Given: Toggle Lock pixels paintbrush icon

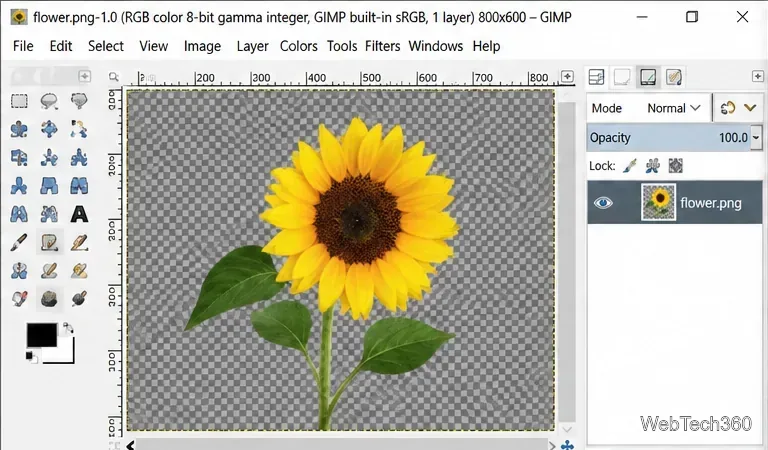Looking at the screenshot, I should point(629,166).
